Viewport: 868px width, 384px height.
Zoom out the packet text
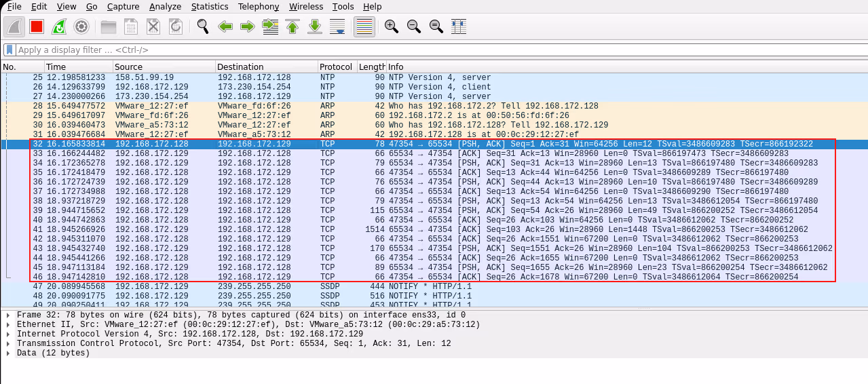coord(414,27)
